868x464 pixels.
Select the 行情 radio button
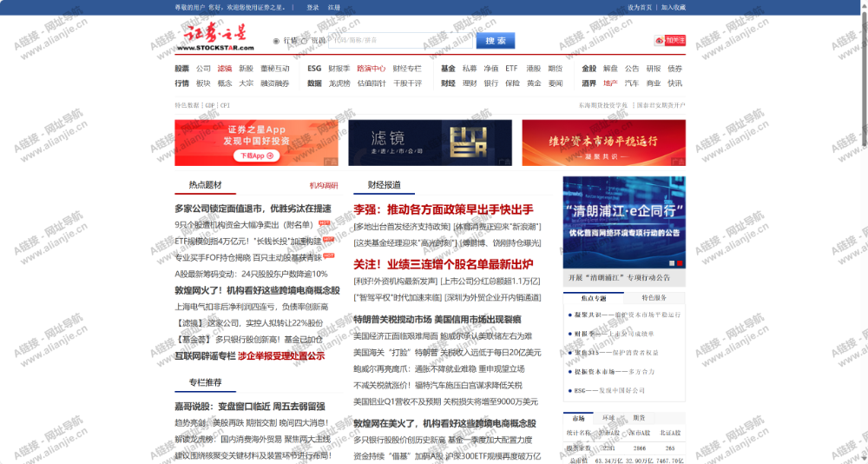pyautogui.click(x=277, y=41)
